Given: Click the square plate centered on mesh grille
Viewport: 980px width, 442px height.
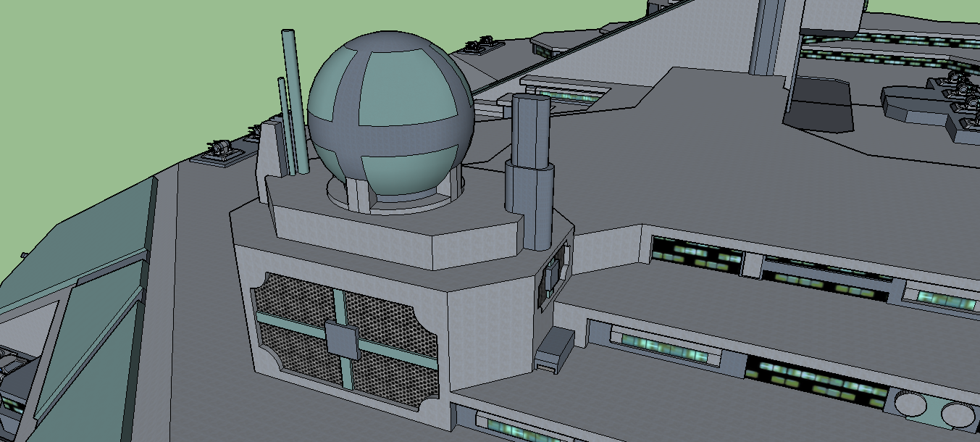Looking at the screenshot, I should tap(341, 340).
